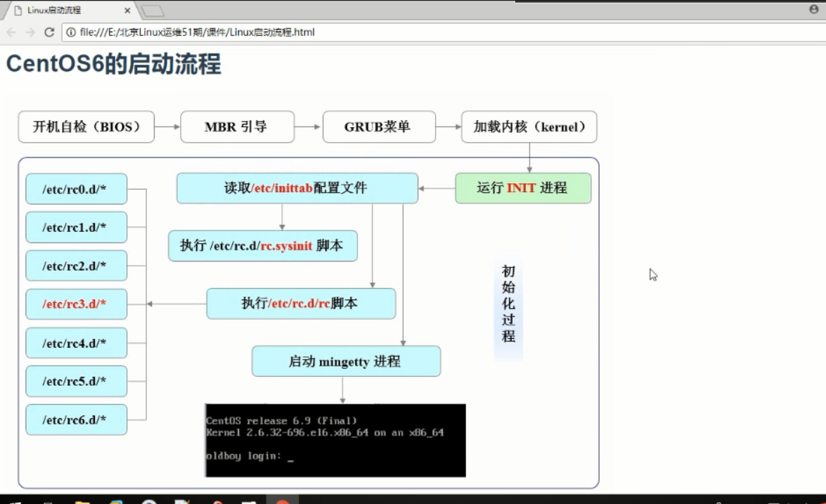
Task: Click the /etc/rc2.d/* box
Action: (77, 266)
